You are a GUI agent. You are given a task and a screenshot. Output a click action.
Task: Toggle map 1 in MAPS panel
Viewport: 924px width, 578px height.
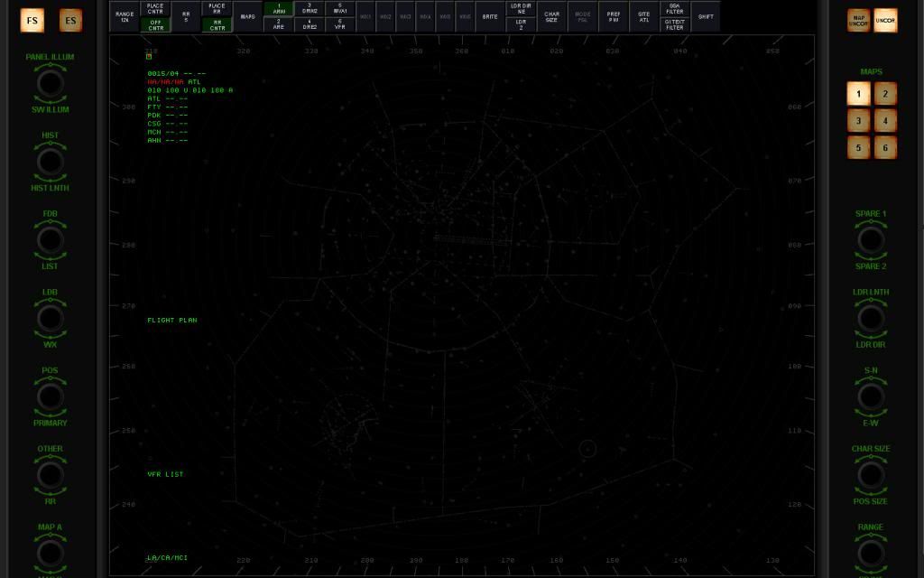click(x=858, y=93)
